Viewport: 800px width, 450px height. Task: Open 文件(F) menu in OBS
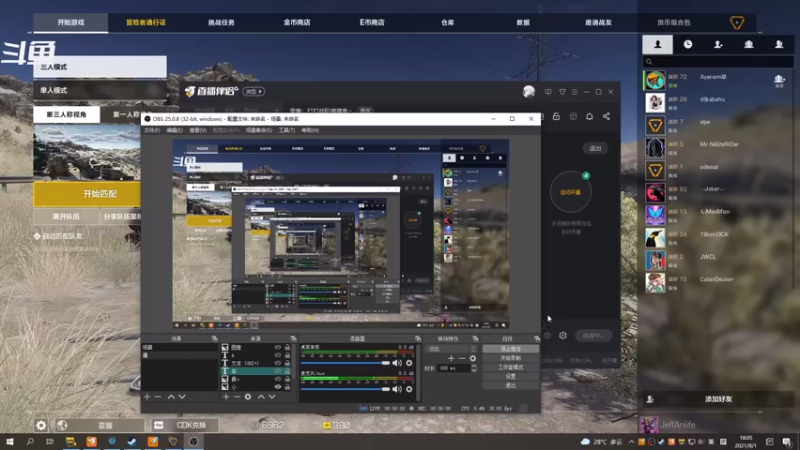tap(152, 130)
